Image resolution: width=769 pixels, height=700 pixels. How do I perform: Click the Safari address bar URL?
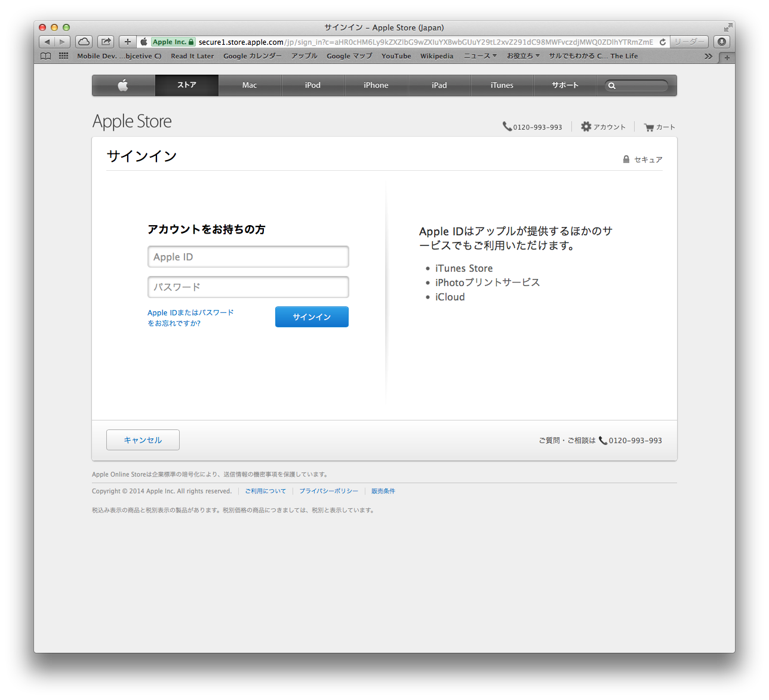click(x=426, y=42)
